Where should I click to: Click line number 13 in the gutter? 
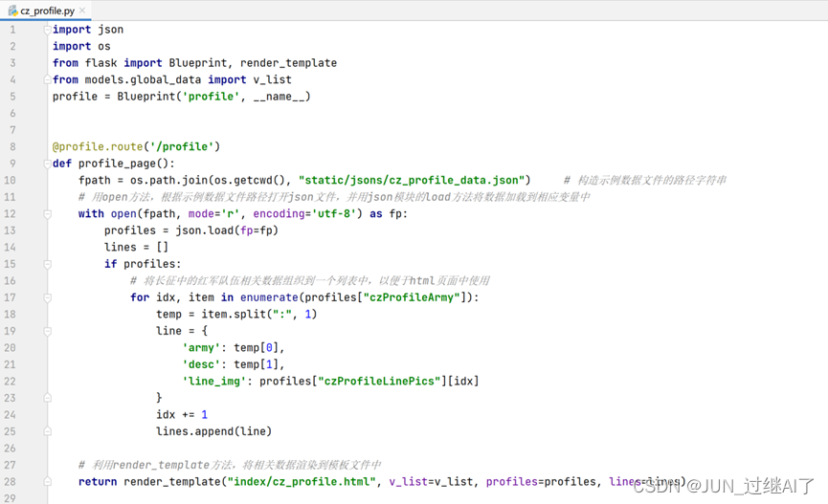10,230
